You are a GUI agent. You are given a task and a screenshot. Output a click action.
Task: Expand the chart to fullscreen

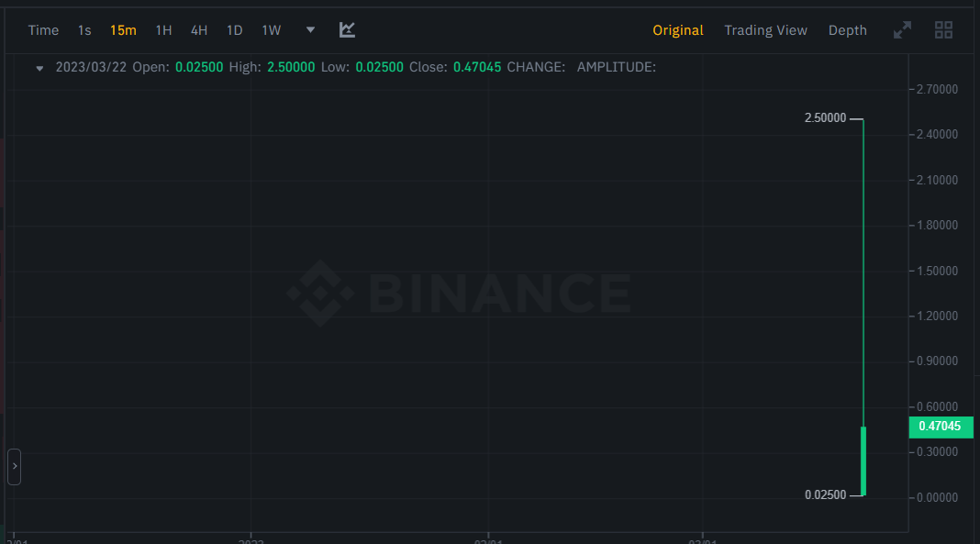pyautogui.click(x=902, y=30)
